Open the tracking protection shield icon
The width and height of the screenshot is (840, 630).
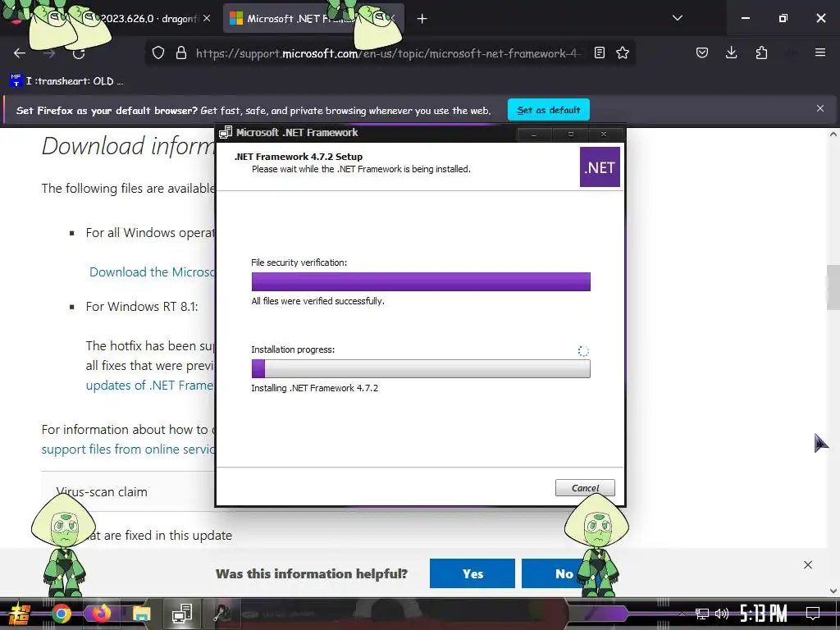[x=158, y=53]
